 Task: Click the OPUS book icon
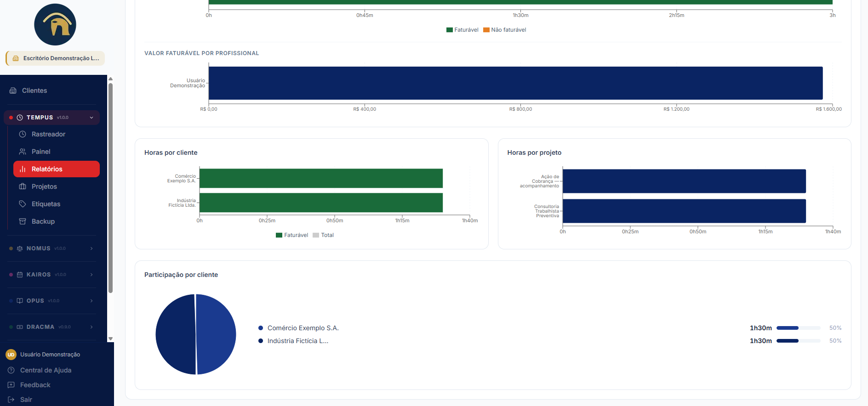(20, 301)
